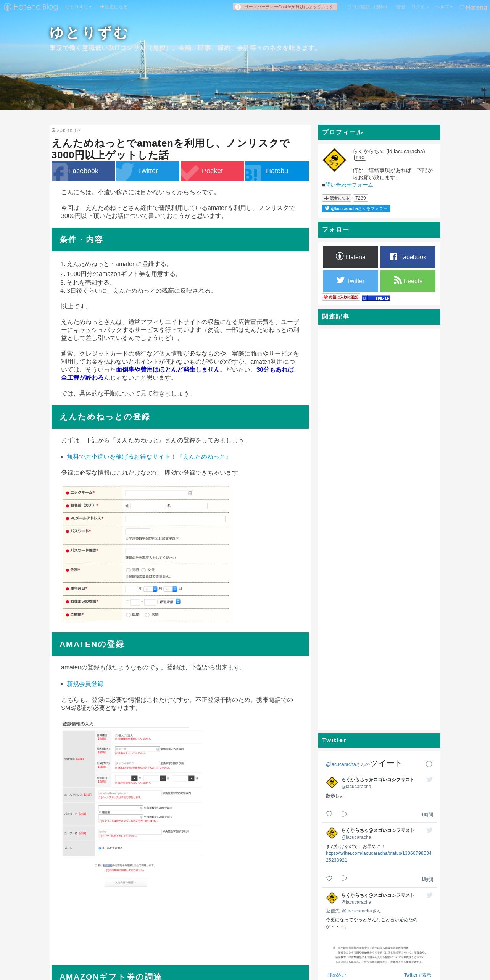
Task: Open ブログ開設（無料） in top bar
Action: (x=368, y=7)
